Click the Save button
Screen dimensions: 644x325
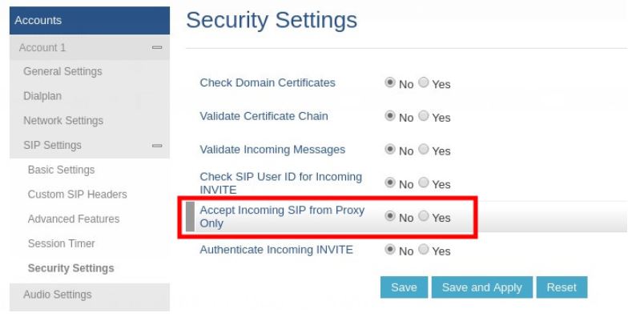click(404, 287)
